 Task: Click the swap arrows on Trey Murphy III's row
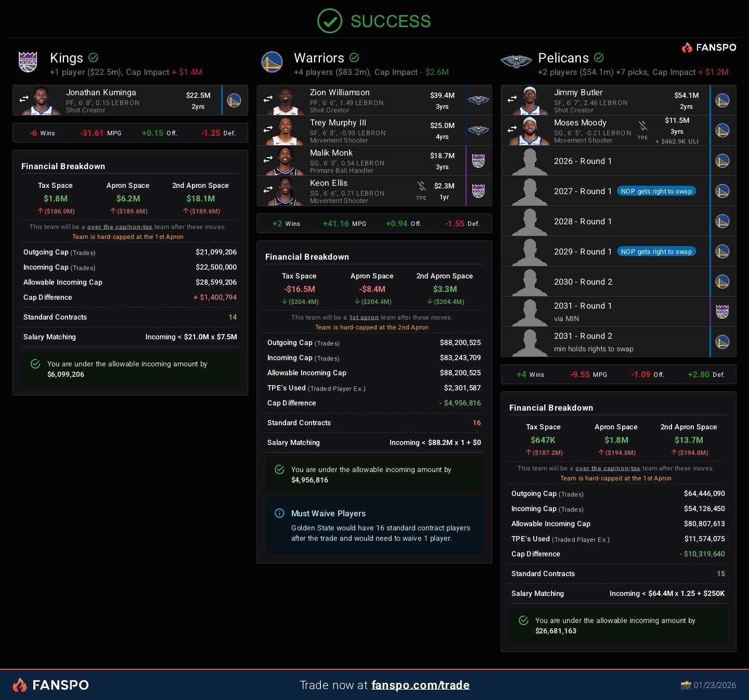(x=268, y=129)
